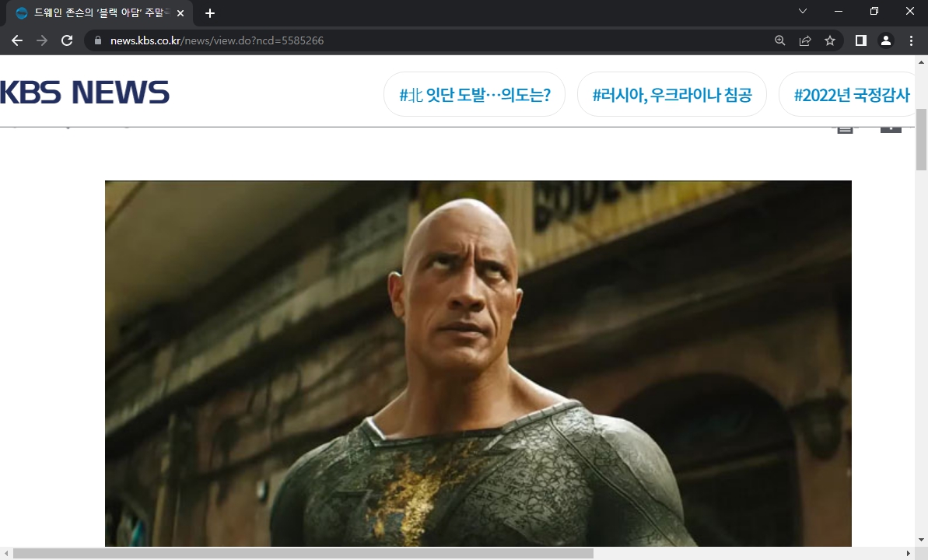Viewport: 928px width, 560px height.
Task: Go to KBS NEWS home via logo
Action: (85, 93)
